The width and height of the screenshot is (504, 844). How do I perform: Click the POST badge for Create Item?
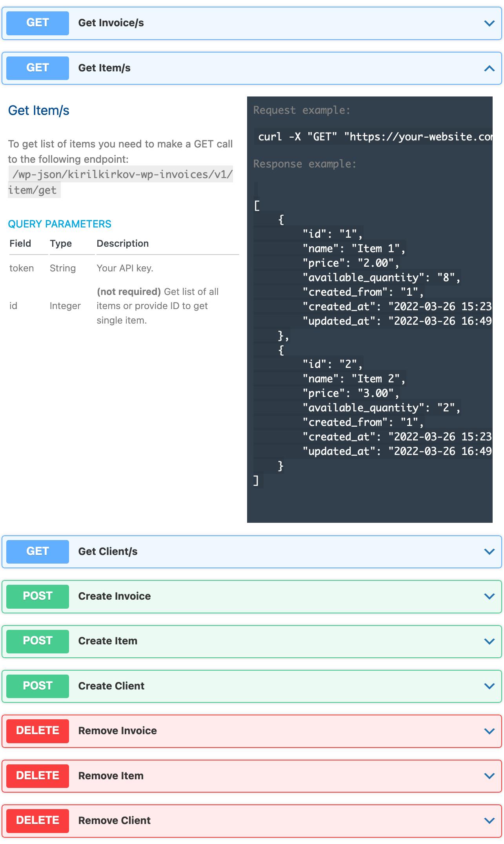[x=38, y=641]
